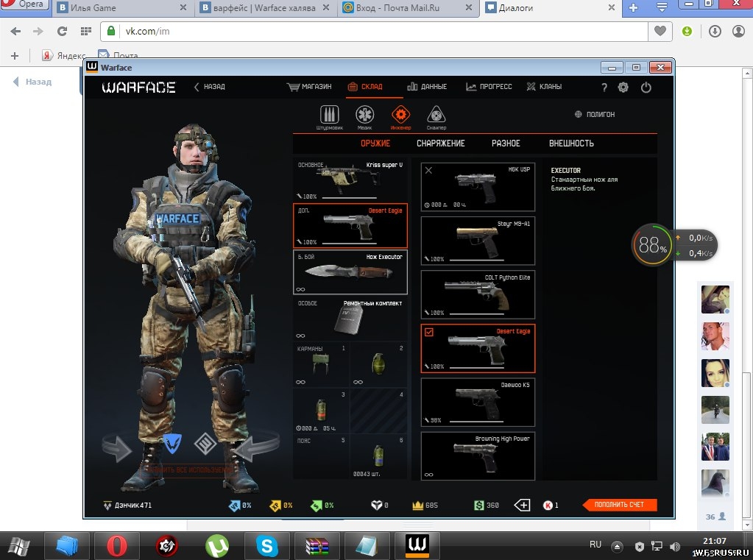This screenshot has width=753, height=560.
Task: Click the crown currency icon showing 685
Action: [417, 506]
